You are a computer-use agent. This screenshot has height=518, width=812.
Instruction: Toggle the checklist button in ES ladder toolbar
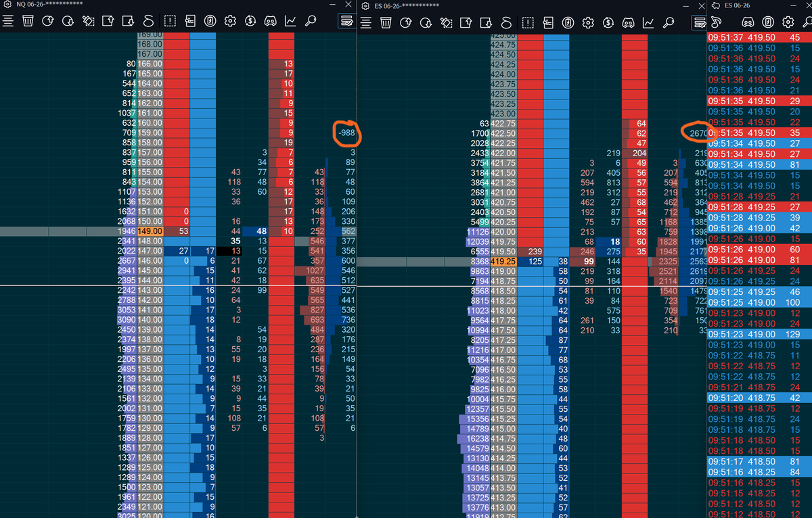(699, 22)
